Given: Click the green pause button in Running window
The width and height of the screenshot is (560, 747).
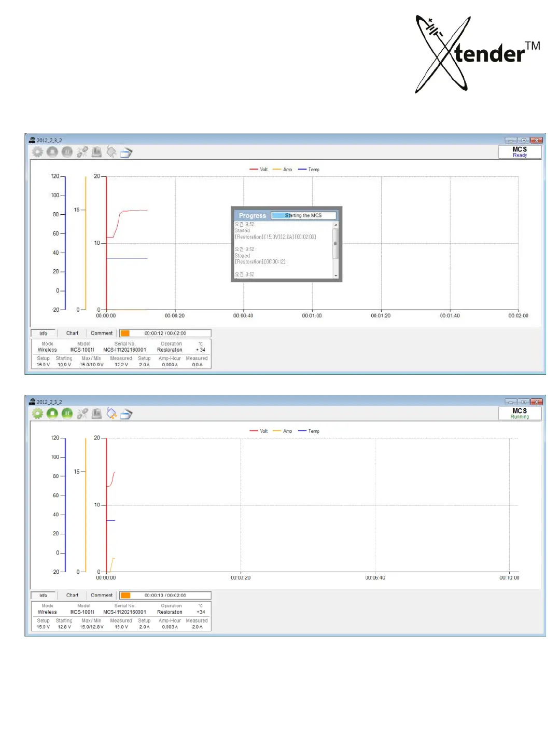Looking at the screenshot, I should 67,413.
